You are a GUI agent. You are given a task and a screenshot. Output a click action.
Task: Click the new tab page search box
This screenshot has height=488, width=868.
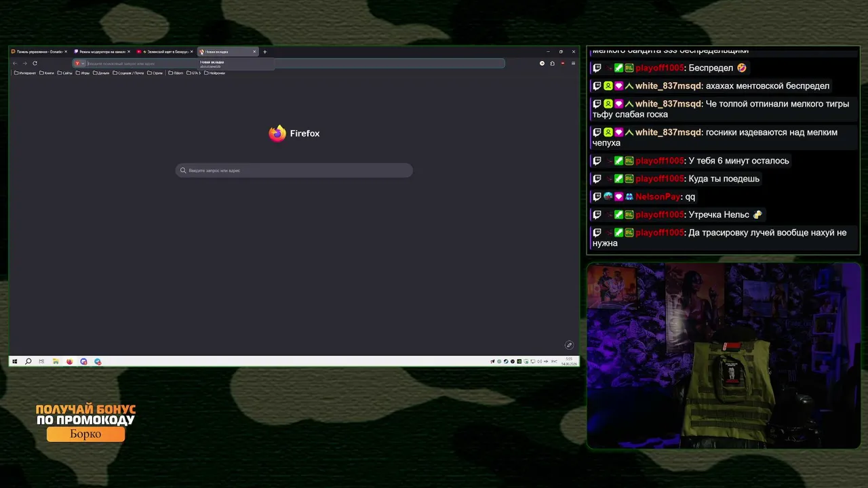click(x=294, y=171)
